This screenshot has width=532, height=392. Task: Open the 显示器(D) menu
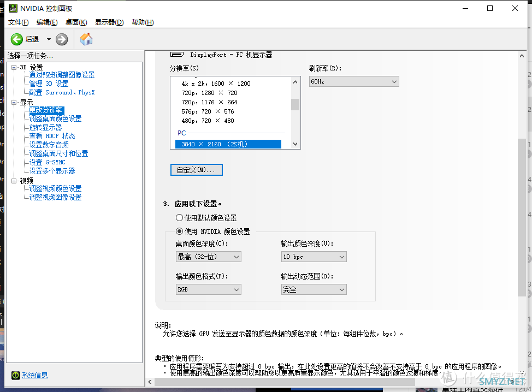[109, 22]
